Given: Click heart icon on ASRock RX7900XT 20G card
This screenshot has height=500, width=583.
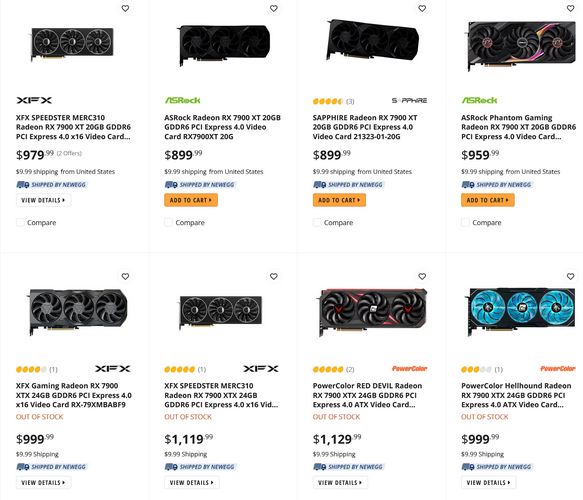Looking at the screenshot, I should [274, 8].
